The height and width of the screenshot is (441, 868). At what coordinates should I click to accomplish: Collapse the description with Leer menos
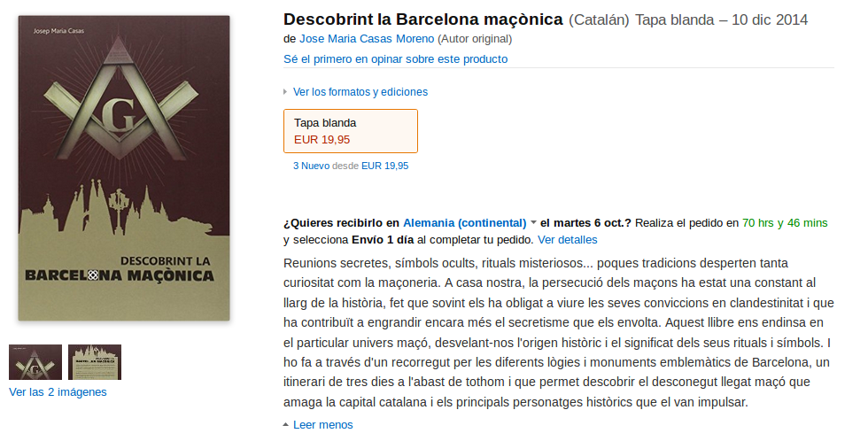click(322, 425)
